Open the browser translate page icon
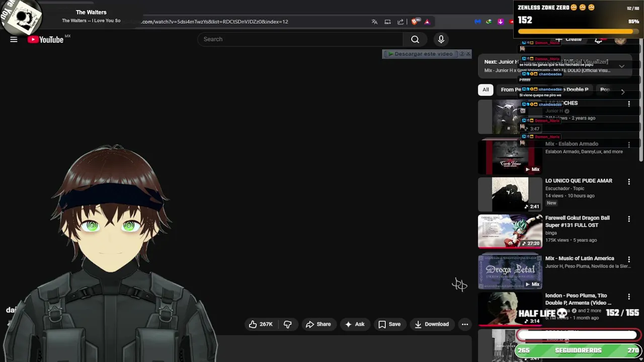Screen dimensions: 644x362 point(374,22)
